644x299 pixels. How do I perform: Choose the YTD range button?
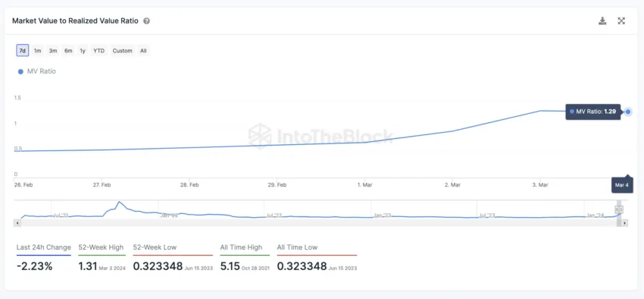point(98,51)
